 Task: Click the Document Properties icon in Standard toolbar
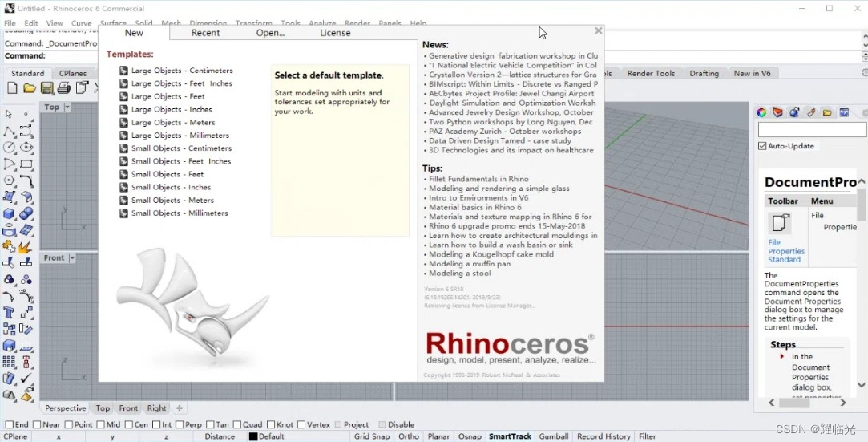click(x=82, y=88)
